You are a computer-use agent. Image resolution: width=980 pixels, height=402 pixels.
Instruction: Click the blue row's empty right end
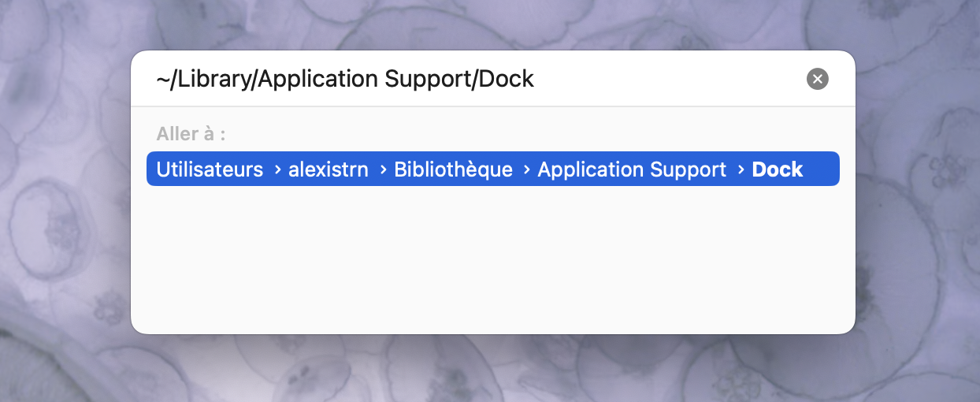pos(822,169)
